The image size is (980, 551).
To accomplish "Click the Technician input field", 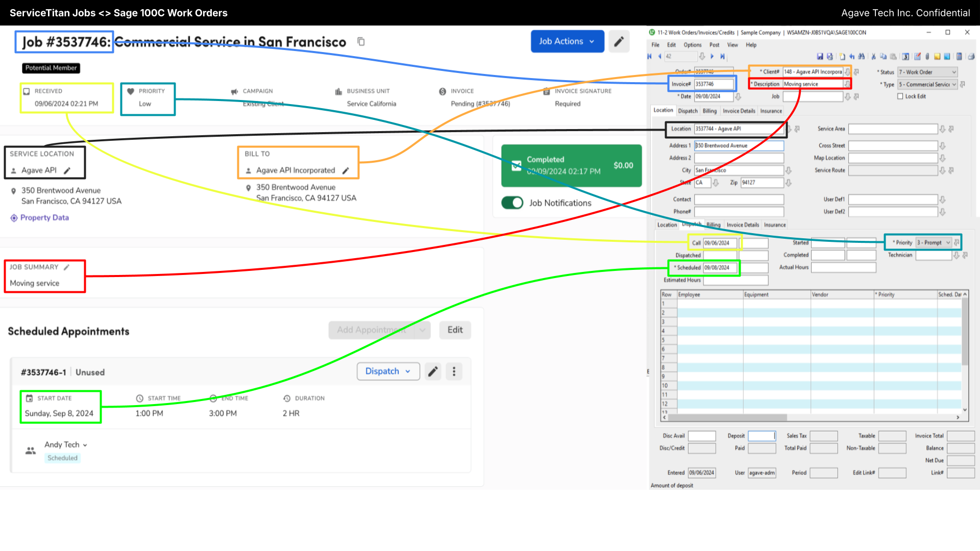I will click(934, 255).
